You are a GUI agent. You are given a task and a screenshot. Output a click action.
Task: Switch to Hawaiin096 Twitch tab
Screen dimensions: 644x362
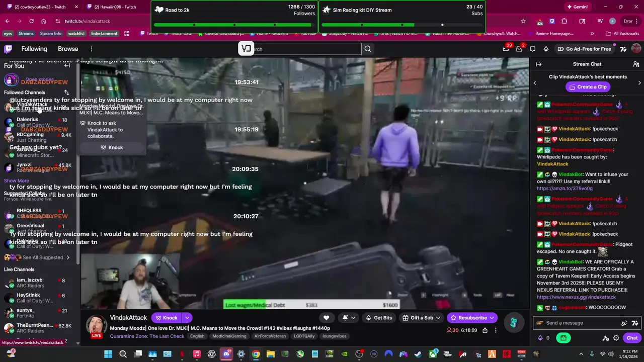pyautogui.click(x=116, y=7)
